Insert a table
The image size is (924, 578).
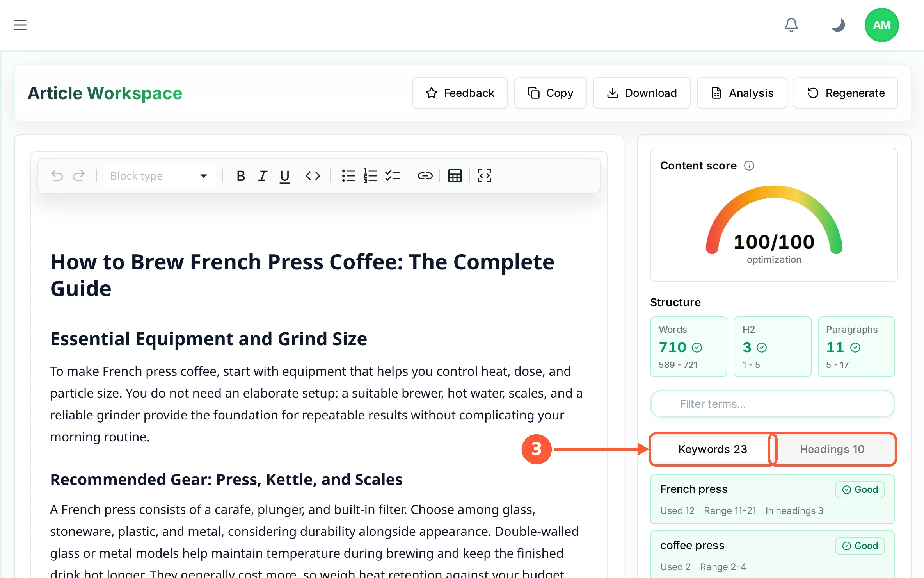point(455,176)
